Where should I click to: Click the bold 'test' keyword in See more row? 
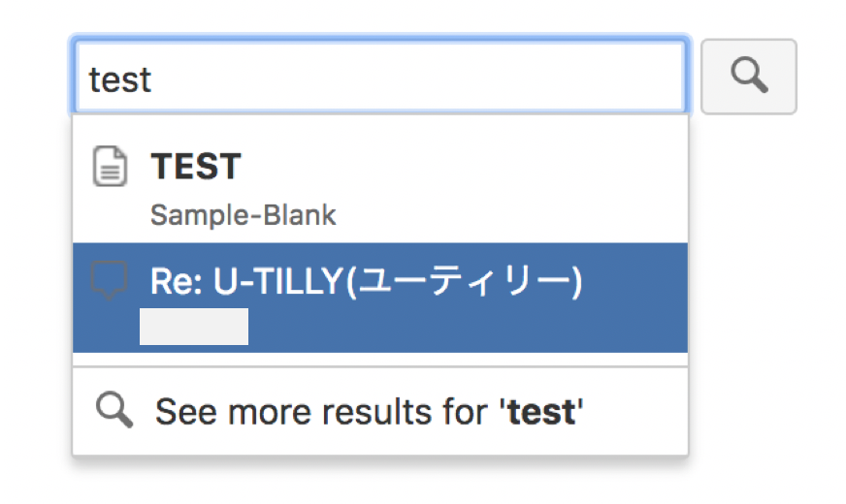[x=540, y=412]
